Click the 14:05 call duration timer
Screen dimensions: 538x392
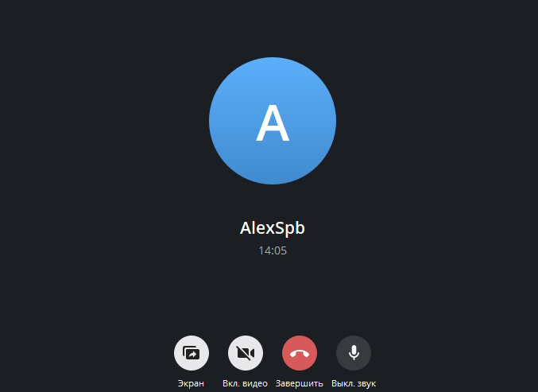(273, 250)
